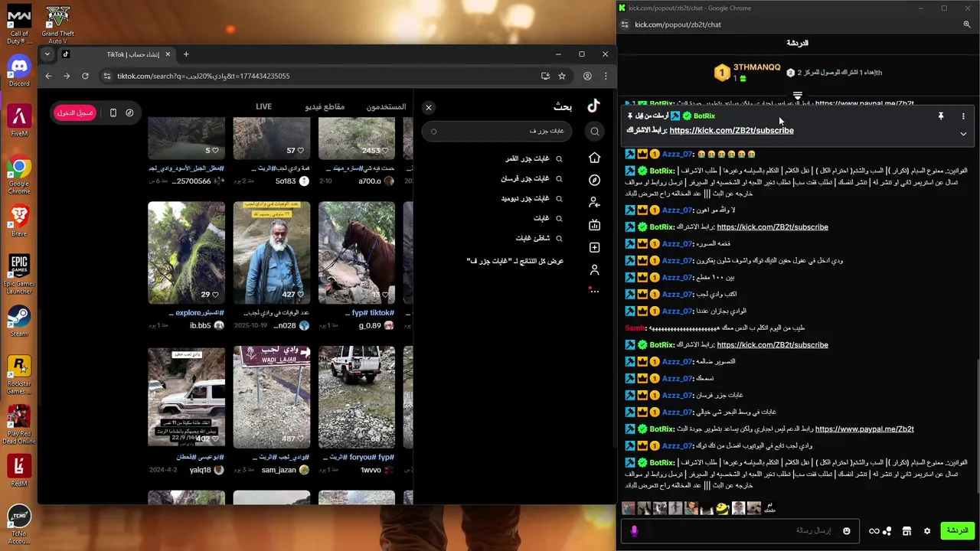Click the circular icon next to phone icon
The height and width of the screenshot is (551, 980).
[130, 112]
